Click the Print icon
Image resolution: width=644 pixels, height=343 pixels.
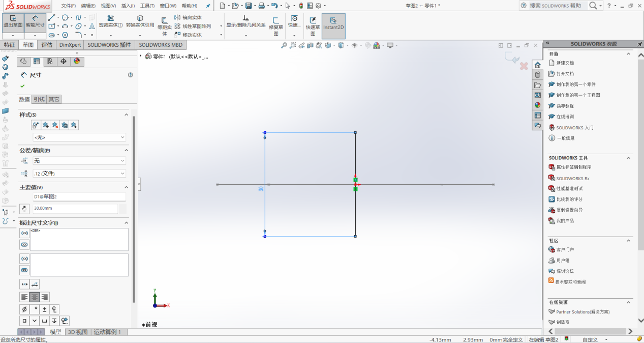click(261, 6)
